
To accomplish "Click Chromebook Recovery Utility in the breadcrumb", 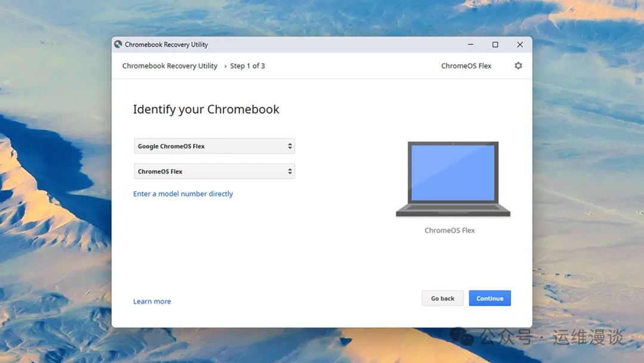I will pos(169,66).
